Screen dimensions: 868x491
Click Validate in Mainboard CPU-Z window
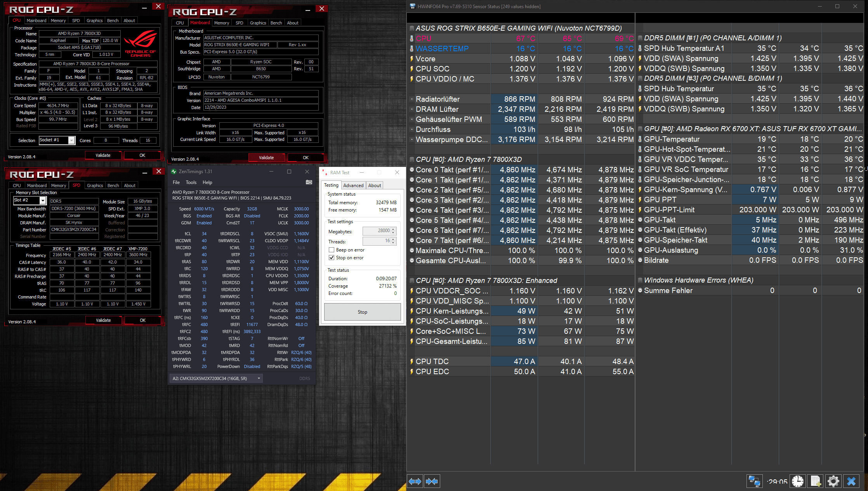point(266,158)
